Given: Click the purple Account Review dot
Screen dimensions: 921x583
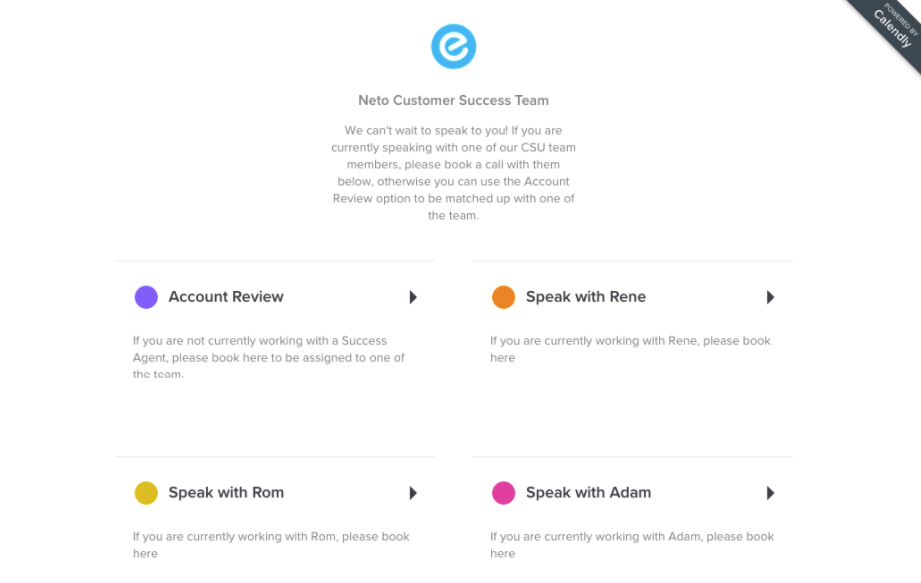Looking at the screenshot, I should point(146,297).
